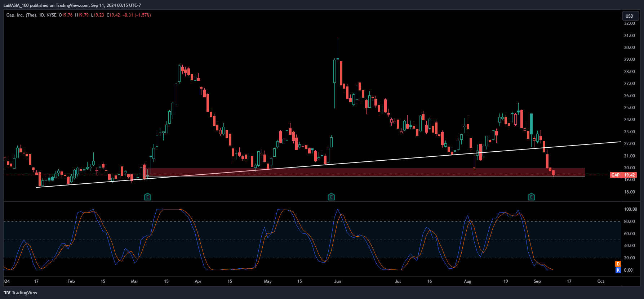Click the March earnings E marker
This screenshot has width=644, height=299.
[x=147, y=197]
